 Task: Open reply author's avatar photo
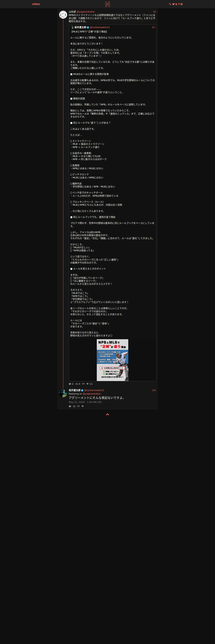[63, 393]
